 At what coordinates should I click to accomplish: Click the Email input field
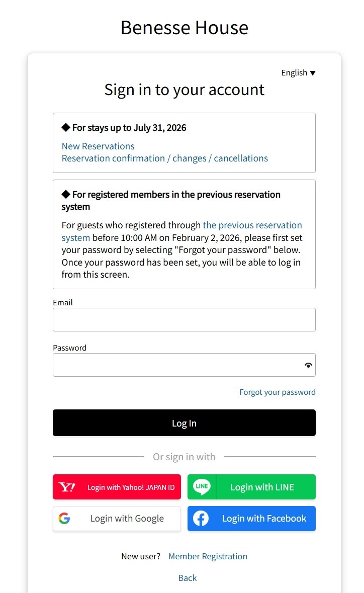pos(184,319)
